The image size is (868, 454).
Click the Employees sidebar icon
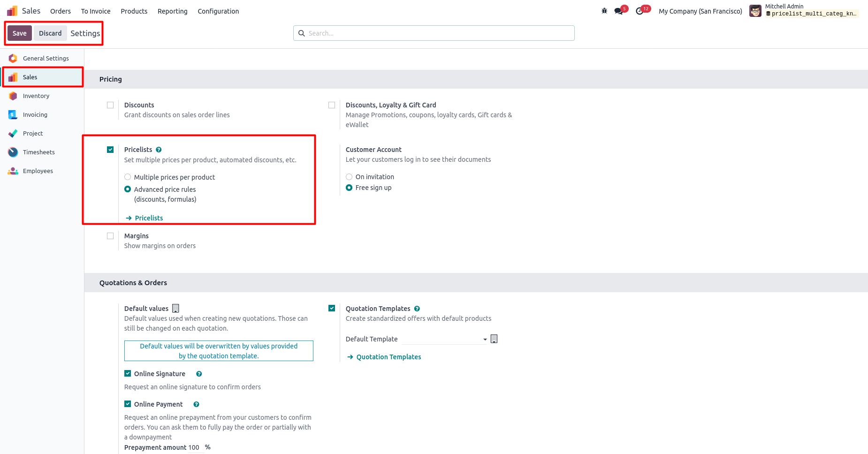pyautogui.click(x=13, y=171)
